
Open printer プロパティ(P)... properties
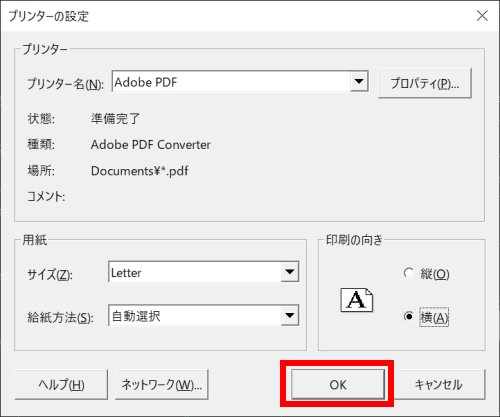pos(425,83)
